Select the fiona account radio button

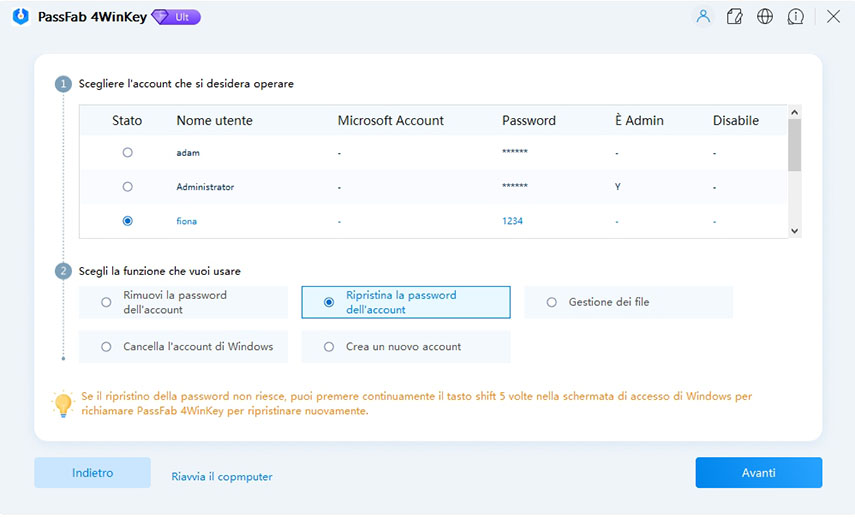pyautogui.click(x=127, y=221)
